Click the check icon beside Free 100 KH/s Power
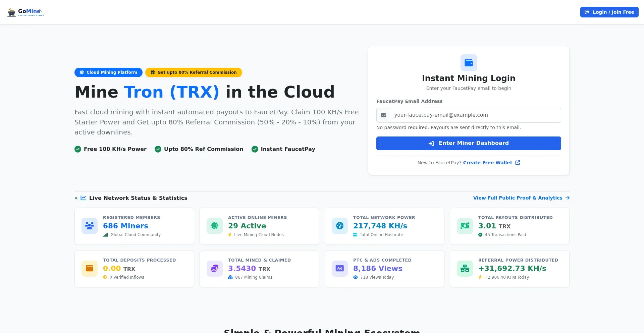This screenshot has width=644, height=333. point(78,149)
